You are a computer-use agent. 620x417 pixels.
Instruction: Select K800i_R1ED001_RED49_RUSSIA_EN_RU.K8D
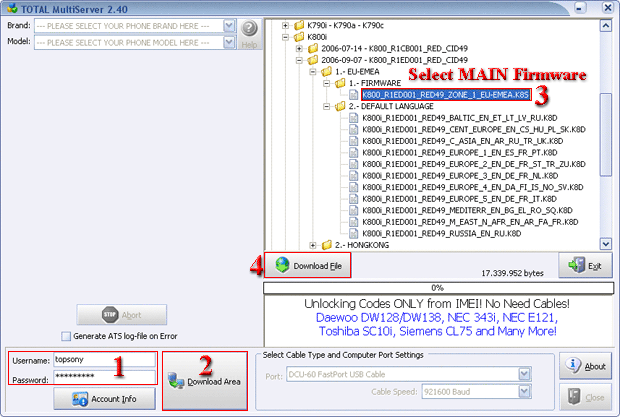442,234
